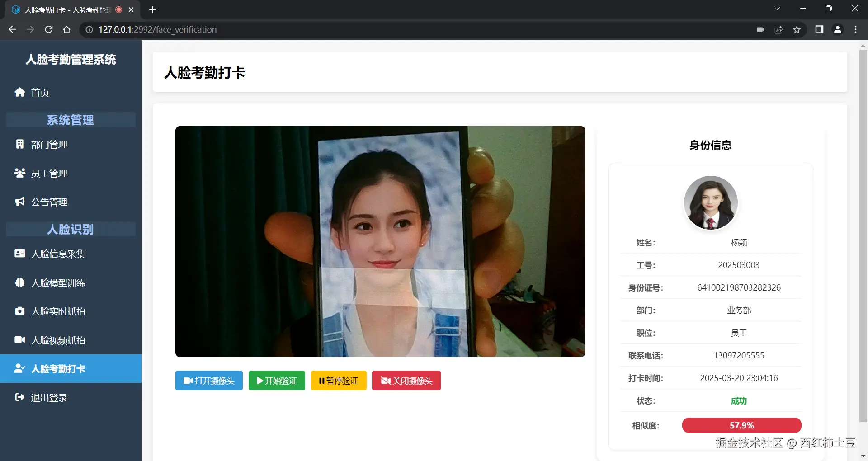868x461 pixels.
Task: Open 公告管理 in the sidebar
Action: (x=49, y=202)
